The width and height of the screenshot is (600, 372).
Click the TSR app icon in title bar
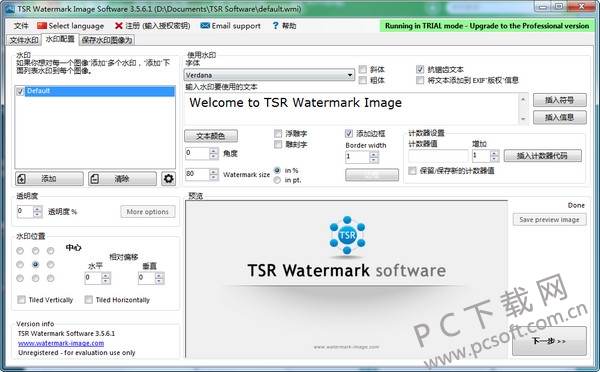click(x=10, y=8)
